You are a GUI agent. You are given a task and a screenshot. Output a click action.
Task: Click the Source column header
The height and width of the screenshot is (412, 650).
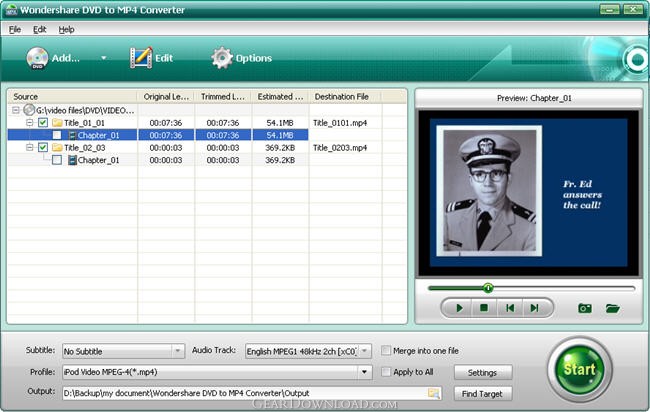pyautogui.click(x=73, y=97)
